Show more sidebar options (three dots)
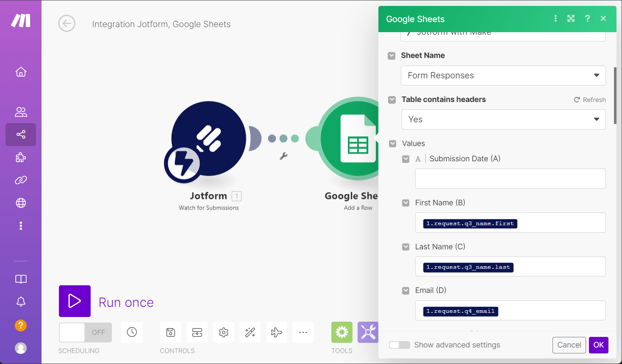This screenshot has height=364, width=622. (x=21, y=226)
